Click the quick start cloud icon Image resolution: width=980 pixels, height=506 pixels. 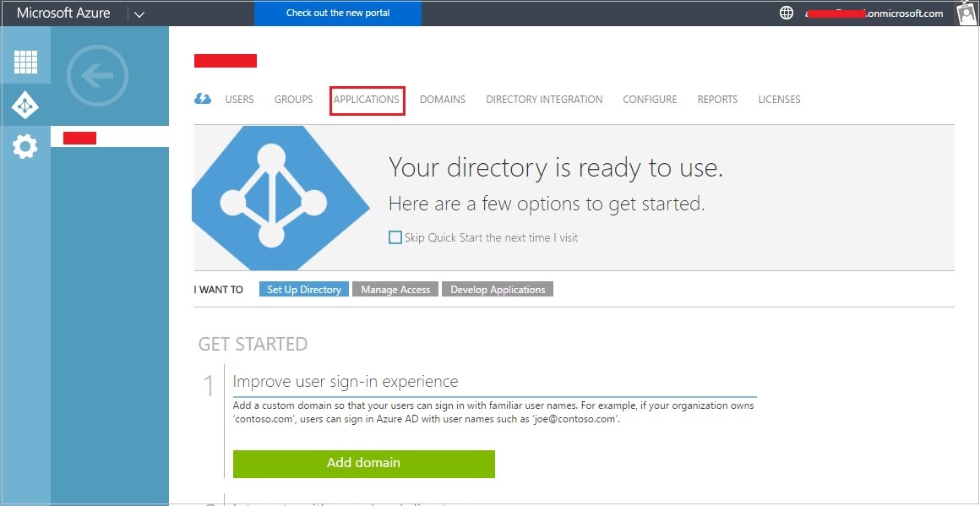click(x=203, y=100)
